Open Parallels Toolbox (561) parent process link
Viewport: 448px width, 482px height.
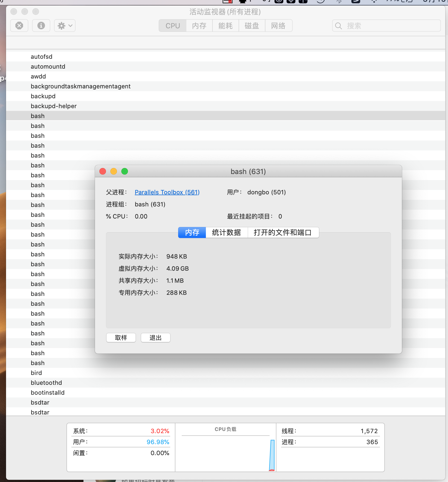(167, 192)
